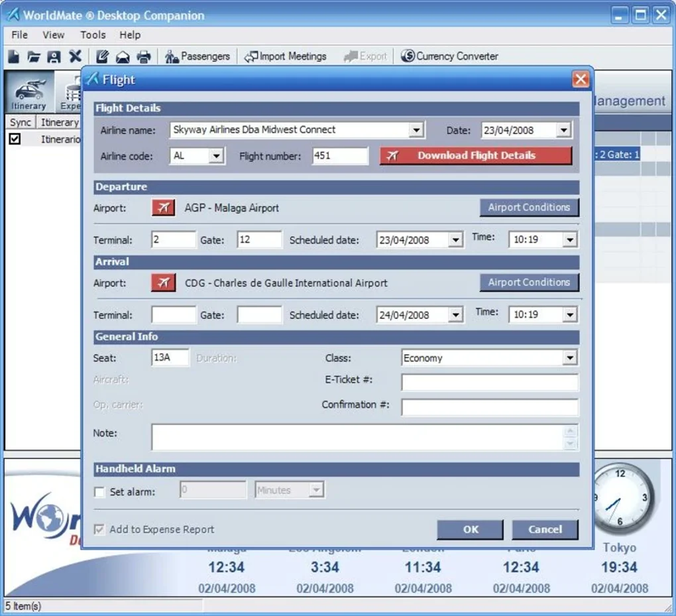Viewport: 676px width, 616px height.
Task: Click the Cancel button
Action: pos(545,529)
